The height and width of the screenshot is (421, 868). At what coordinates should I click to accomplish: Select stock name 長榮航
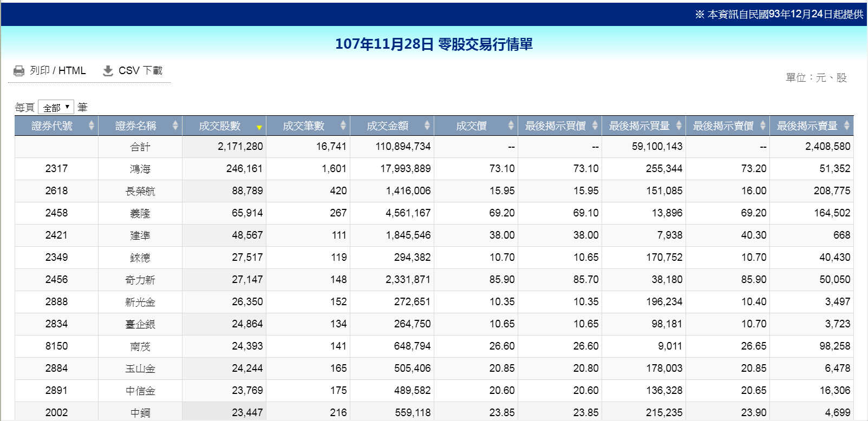140,191
